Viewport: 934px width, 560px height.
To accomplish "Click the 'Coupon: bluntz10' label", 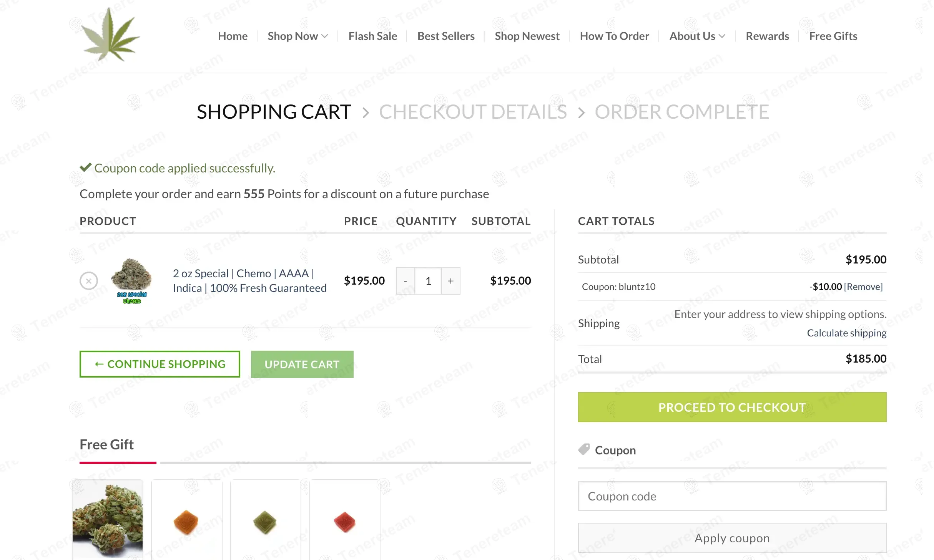I will click(618, 287).
